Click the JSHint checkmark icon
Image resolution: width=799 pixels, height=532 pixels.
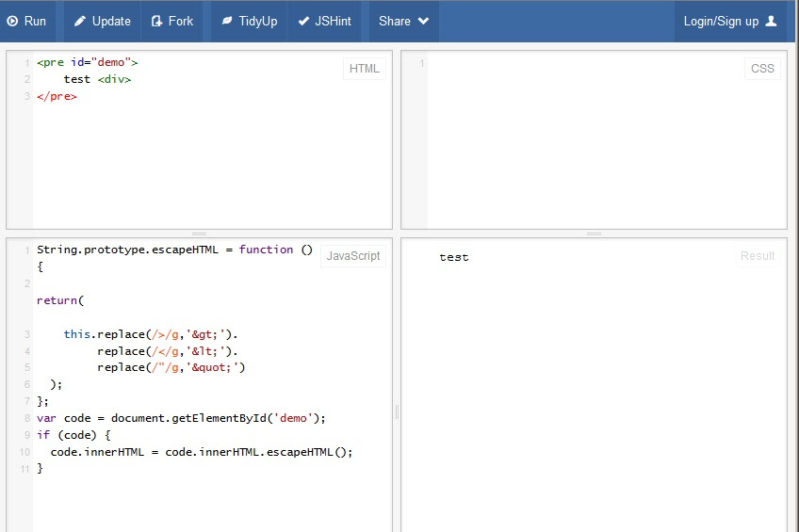[303, 21]
